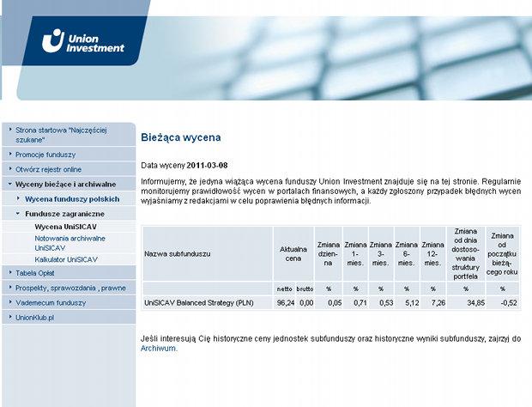Screen dimensions: 532x407
Task: Visit UnionKlub.pl sidebar link
Action: [x=34, y=318]
